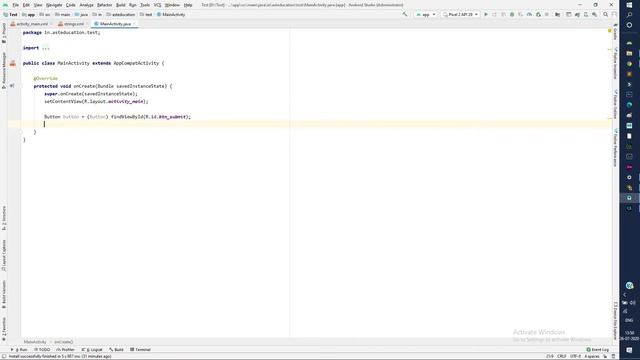Click the class gutter icon beside MainActivity
The image size is (640, 360).
tap(13, 63)
